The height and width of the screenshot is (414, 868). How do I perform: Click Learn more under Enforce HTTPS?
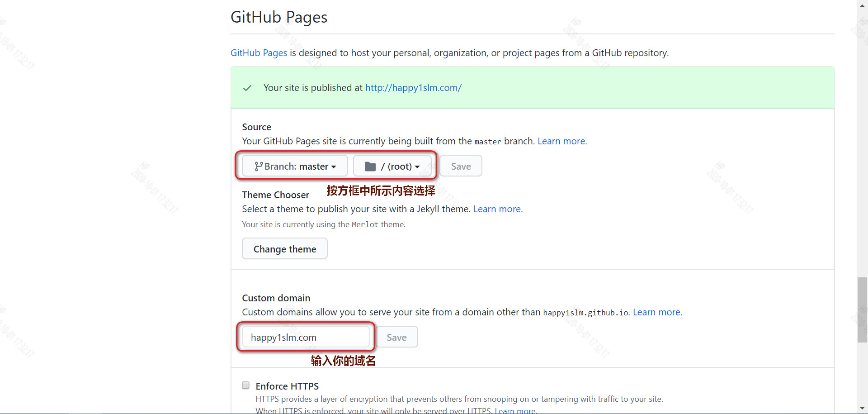pos(515,410)
